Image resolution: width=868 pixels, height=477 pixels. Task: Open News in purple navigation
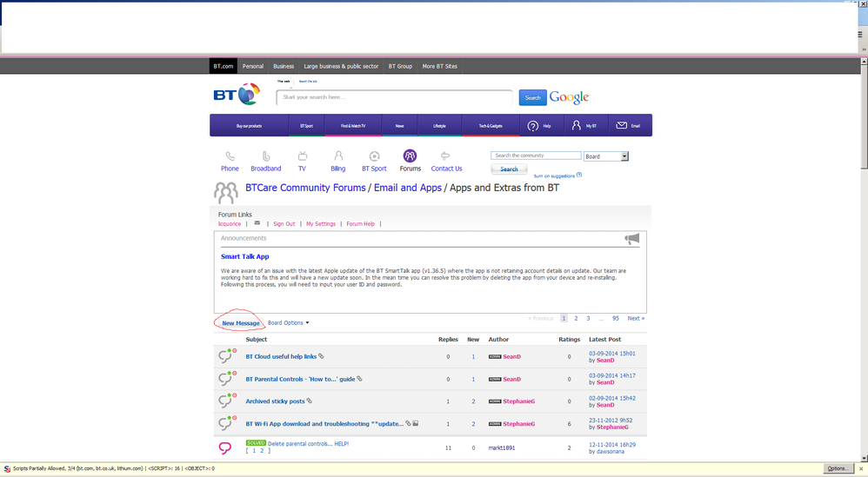point(400,125)
